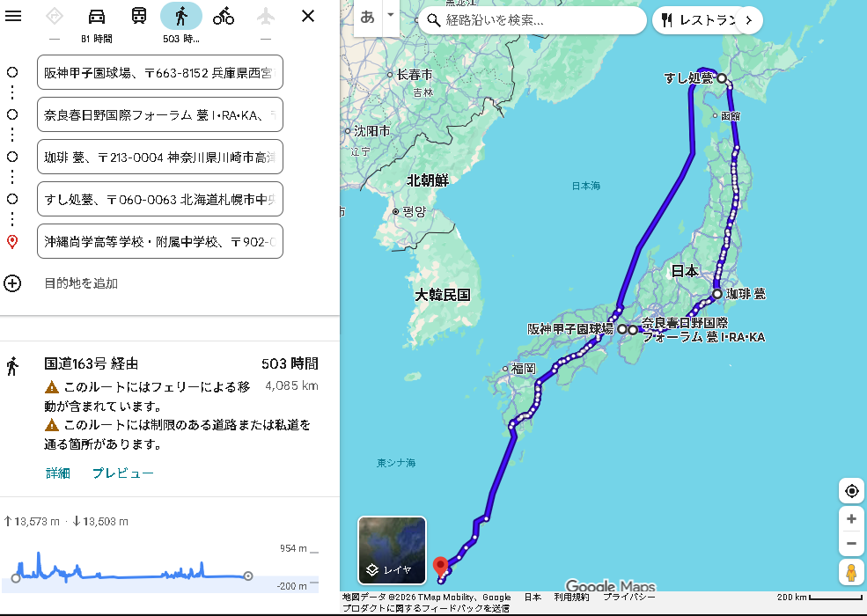Zoom in the map with plus button

point(851,519)
